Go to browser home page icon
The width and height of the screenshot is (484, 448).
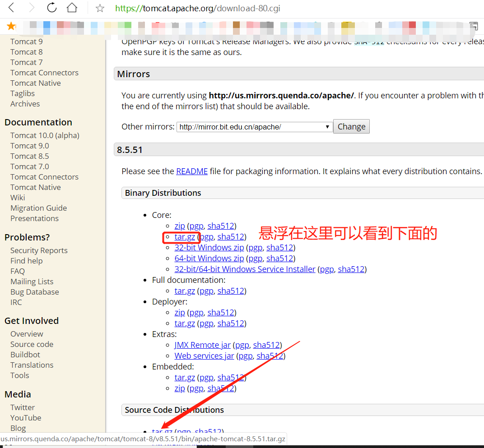pyautogui.click(x=72, y=8)
